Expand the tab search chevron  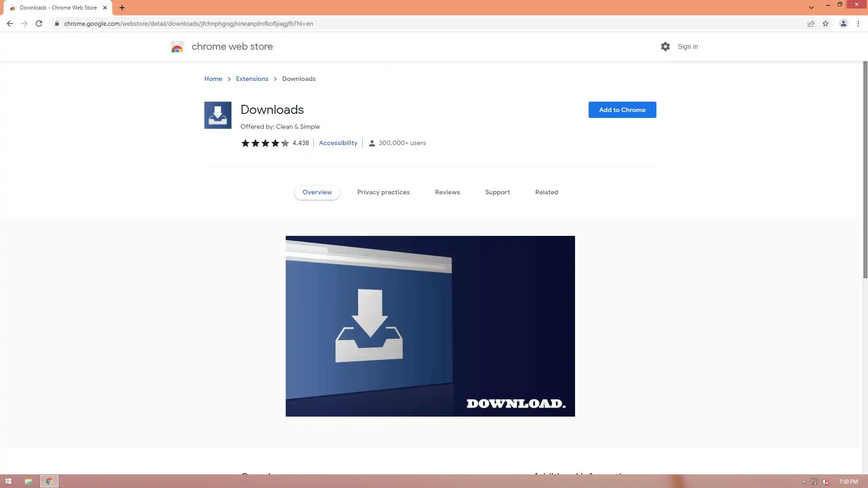(x=811, y=7)
